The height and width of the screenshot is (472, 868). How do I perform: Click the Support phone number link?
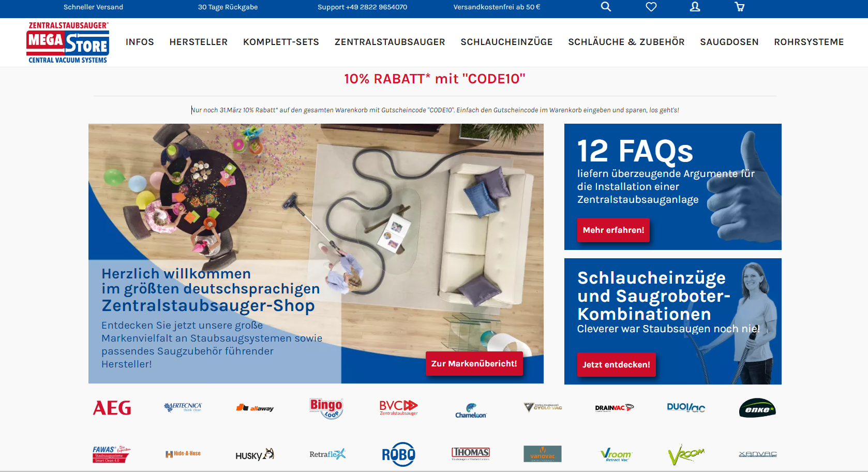(x=362, y=7)
